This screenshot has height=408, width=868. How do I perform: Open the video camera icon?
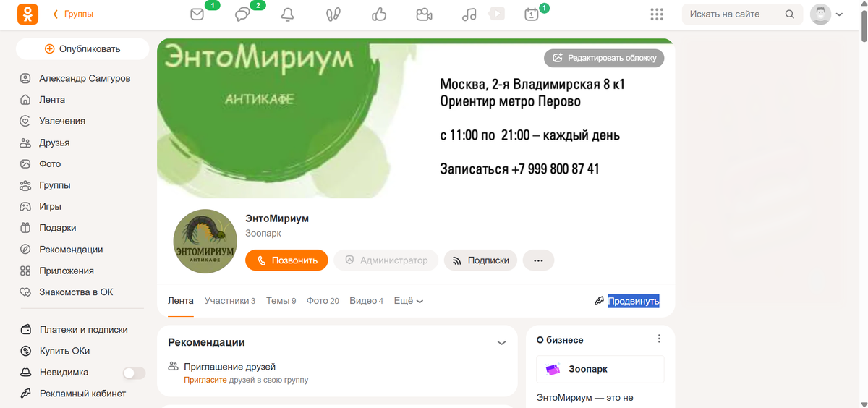(425, 14)
